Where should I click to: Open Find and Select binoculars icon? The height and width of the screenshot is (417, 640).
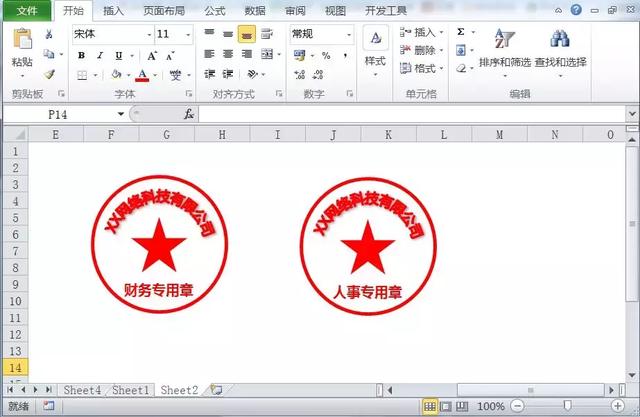click(x=559, y=47)
